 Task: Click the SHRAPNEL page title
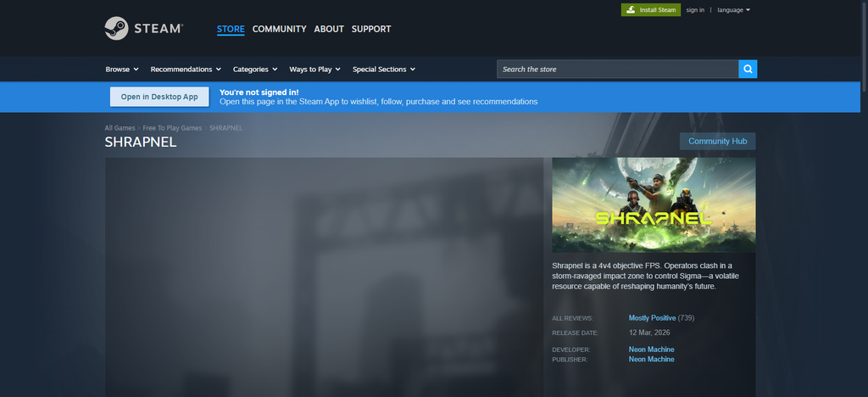[141, 142]
